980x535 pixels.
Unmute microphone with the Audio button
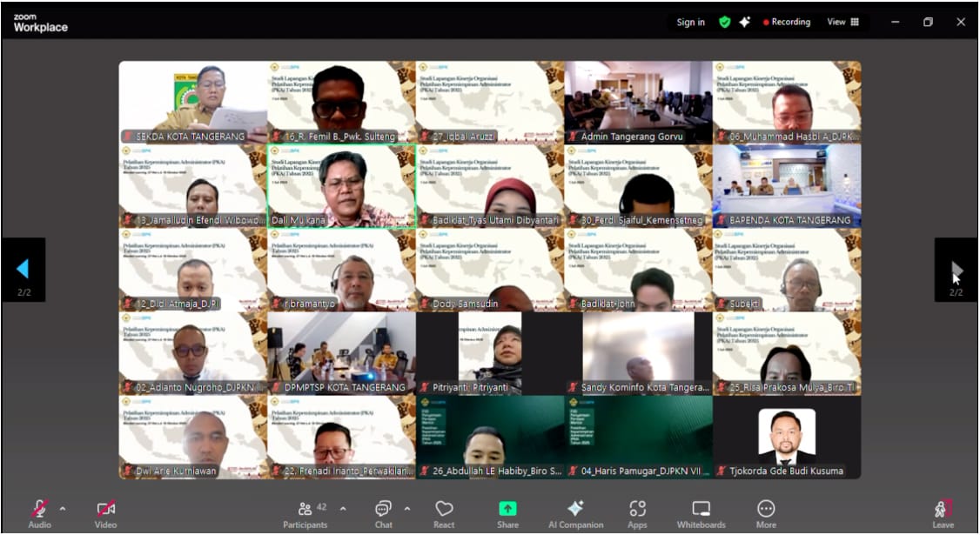tap(39, 511)
